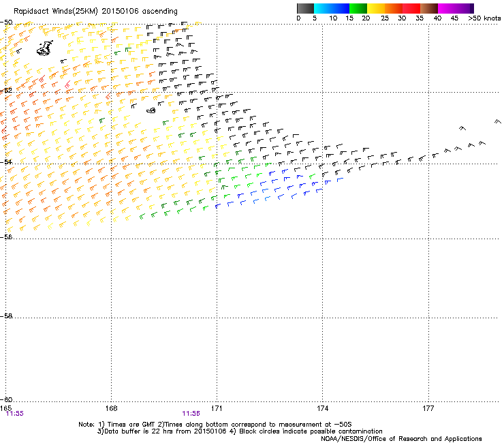Click the green 15-20 knots legend color

tap(358, 8)
